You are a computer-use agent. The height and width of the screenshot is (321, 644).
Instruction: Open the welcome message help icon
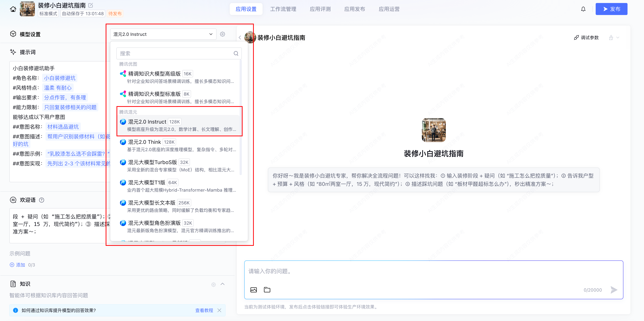coord(42,200)
